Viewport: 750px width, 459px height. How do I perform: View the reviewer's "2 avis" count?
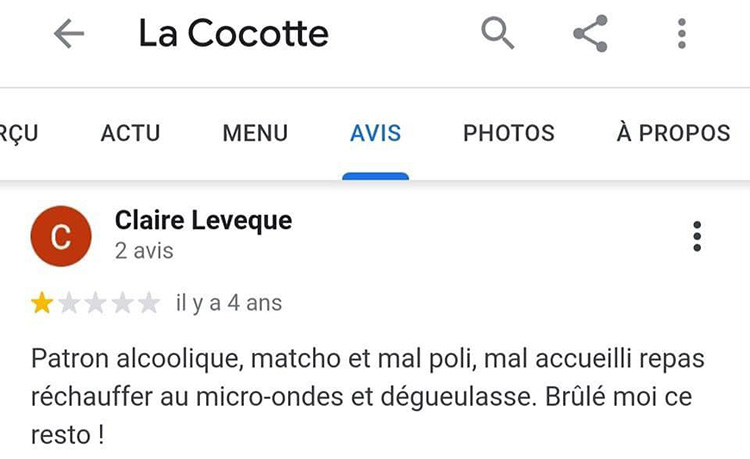pos(144,251)
